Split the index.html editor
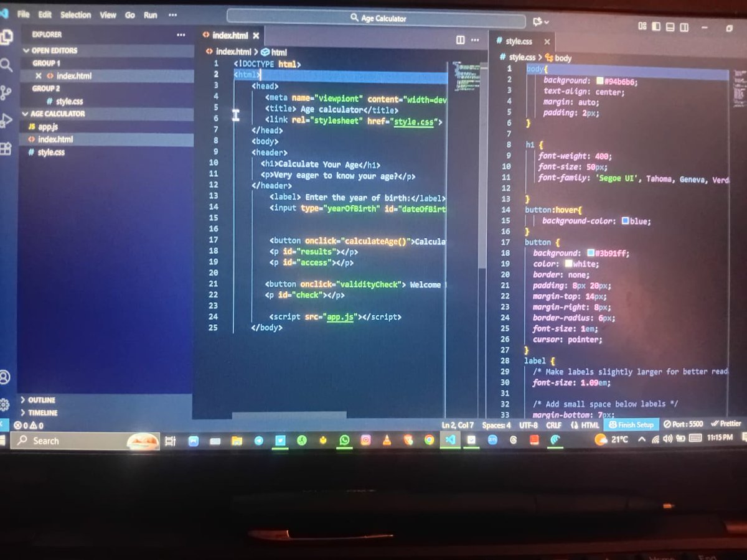This screenshot has height=560, width=747. [x=461, y=40]
